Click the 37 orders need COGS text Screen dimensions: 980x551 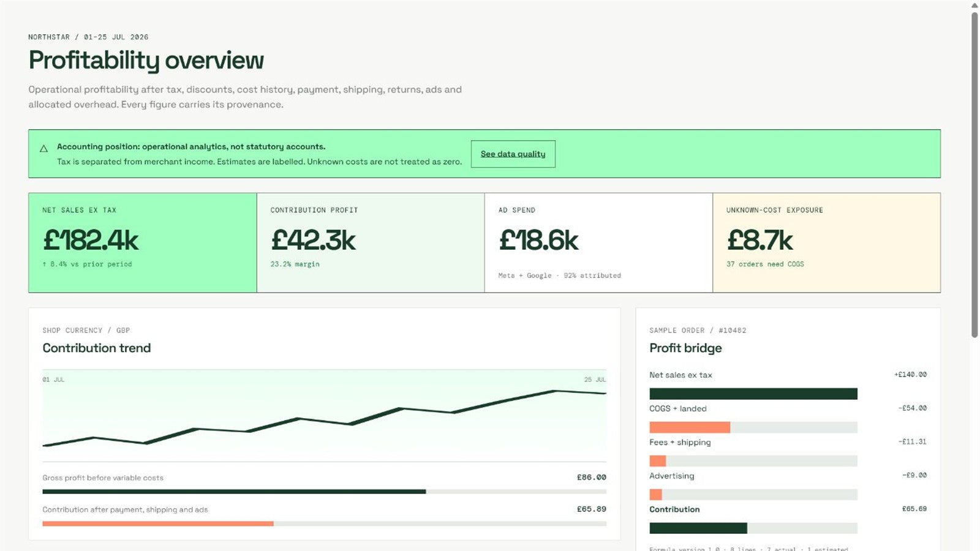pyautogui.click(x=765, y=264)
